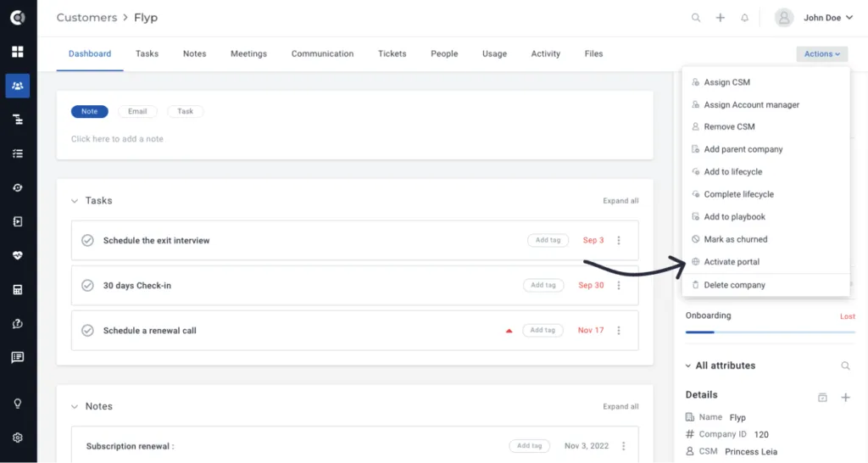This screenshot has height=463, width=868.
Task: Switch to the Tasks tab
Action: [x=147, y=53]
